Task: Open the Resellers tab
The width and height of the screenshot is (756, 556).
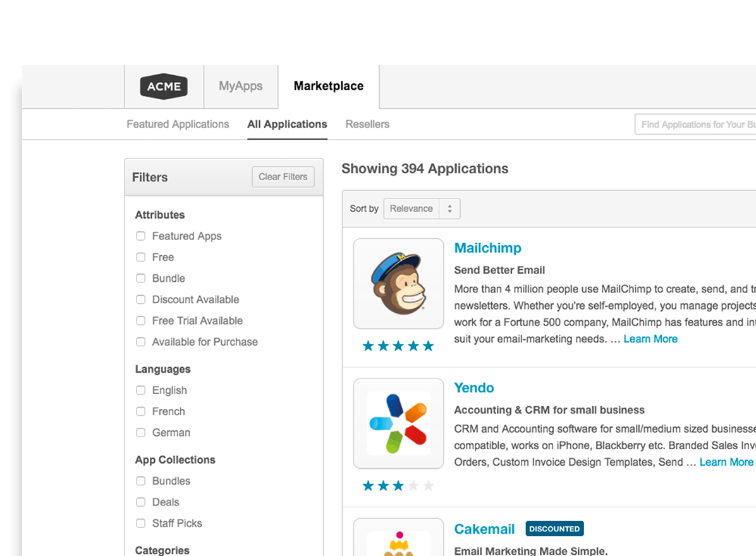Action: coord(367,124)
